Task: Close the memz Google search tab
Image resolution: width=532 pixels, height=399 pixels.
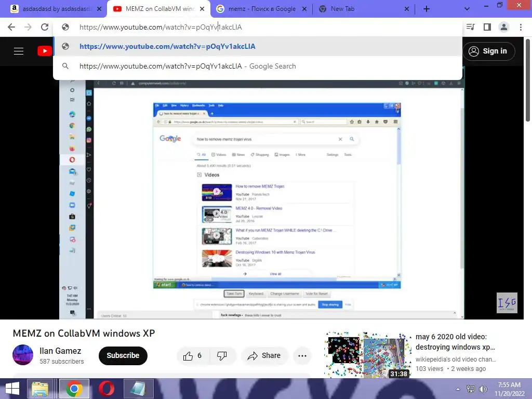Action: coord(304,9)
